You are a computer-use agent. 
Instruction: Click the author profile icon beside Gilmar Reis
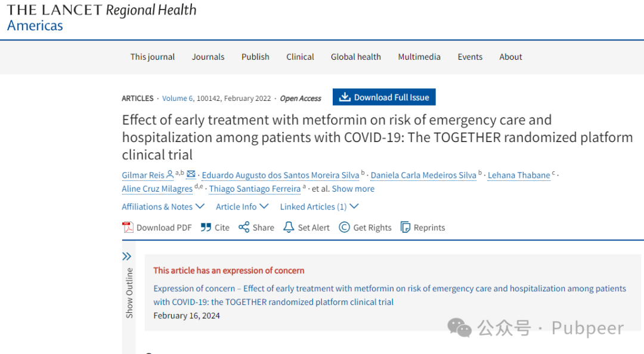(170, 174)
